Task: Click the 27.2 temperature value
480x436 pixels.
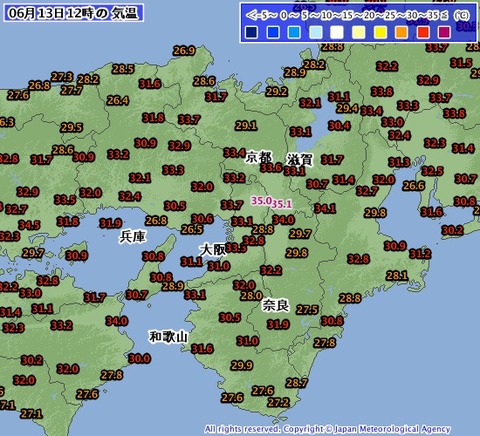Action: [278, 402]
